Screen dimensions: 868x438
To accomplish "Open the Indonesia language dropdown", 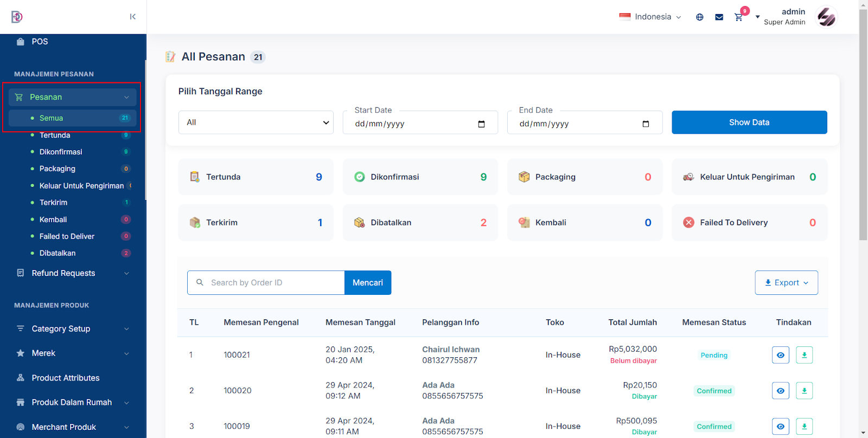I will click(650, 17).
